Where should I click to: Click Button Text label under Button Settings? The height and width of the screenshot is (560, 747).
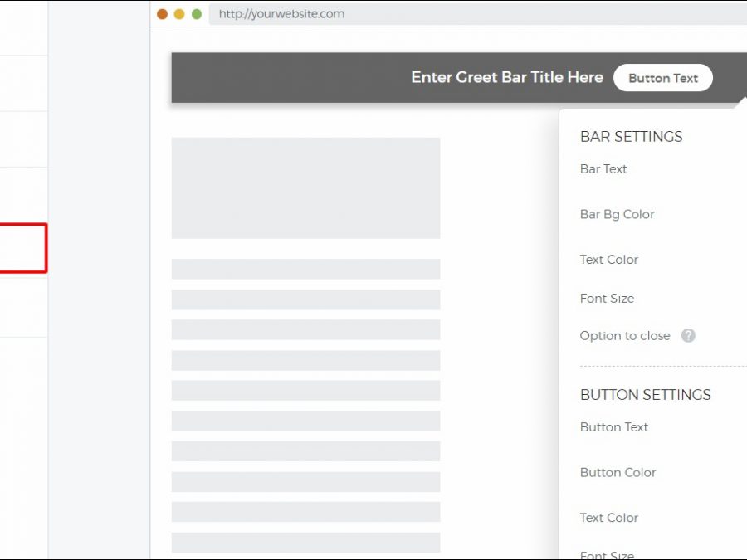click(613, 427)
